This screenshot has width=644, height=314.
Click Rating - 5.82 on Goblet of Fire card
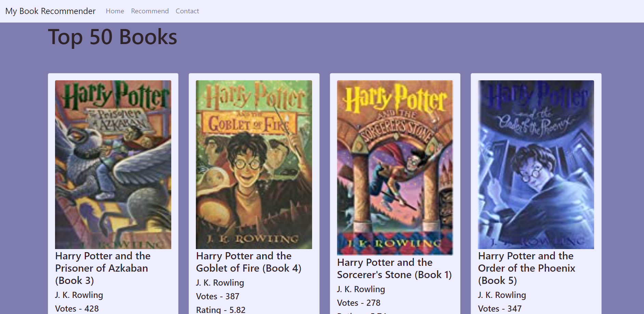tap(220, 310)
